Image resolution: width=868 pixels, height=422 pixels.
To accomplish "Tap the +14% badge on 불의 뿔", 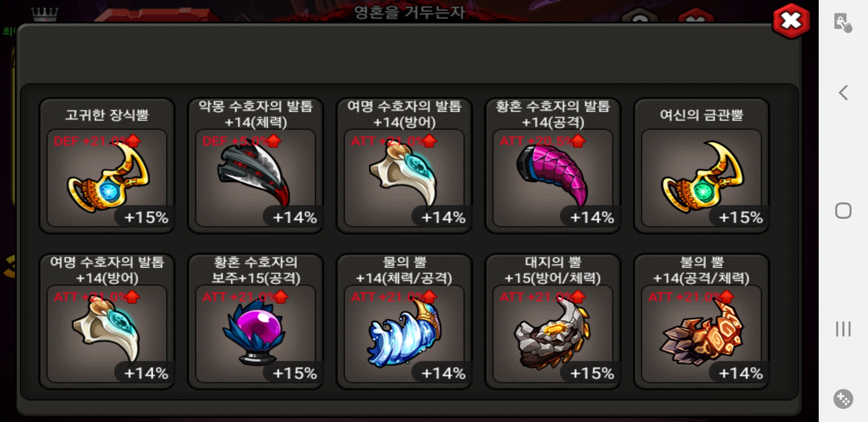I will (740, 373).
